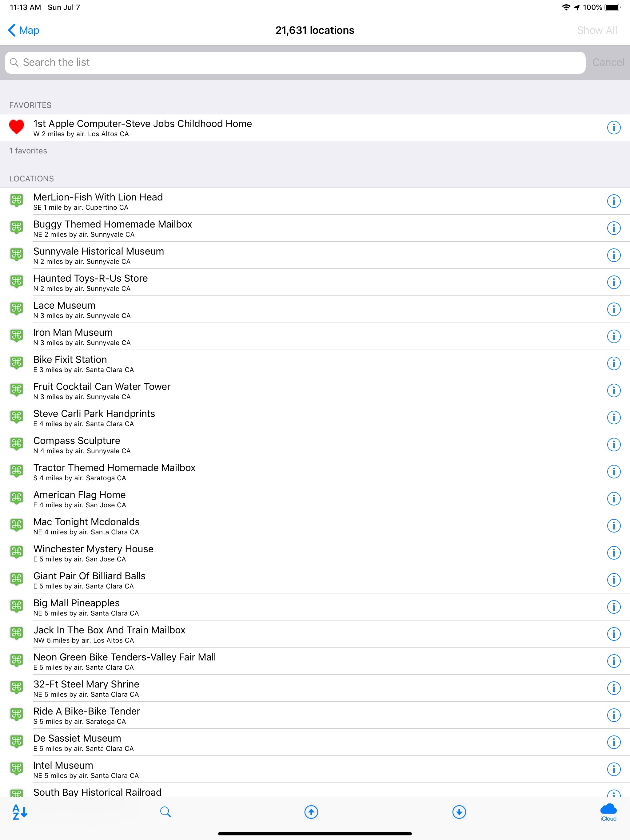Tap the Show All button
This screenshot has width=630, height=840.
coord(597,30)
